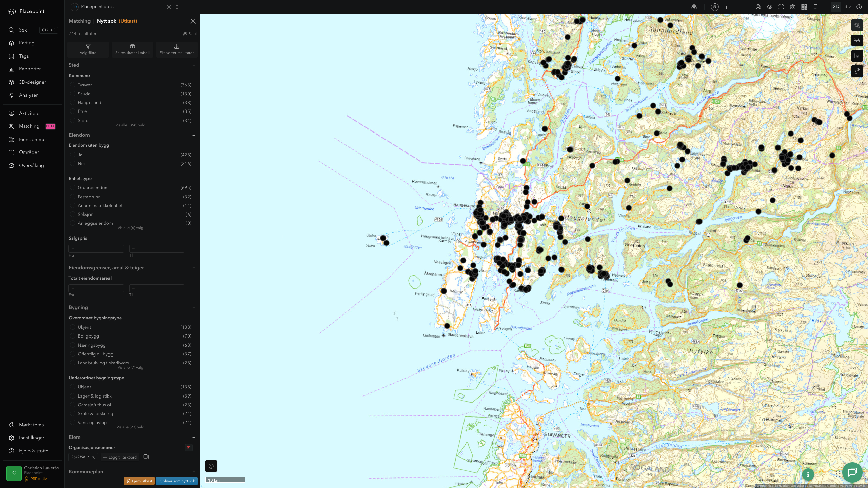Show all 23 underordnet bygningstype choices
Viewport: 868px width, 488px height.
tap(130, 427)
